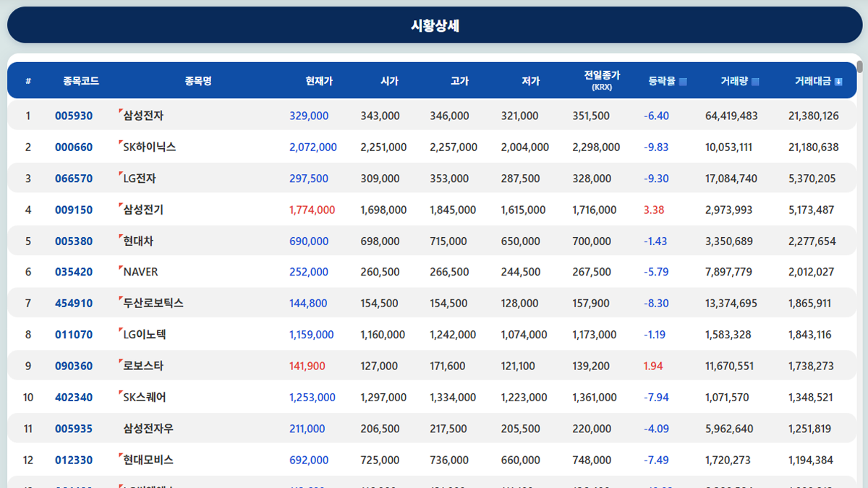Screen dimensions: 868x488
Task: Click the red flag marker beside 현대차
Action: coord(120,236)
